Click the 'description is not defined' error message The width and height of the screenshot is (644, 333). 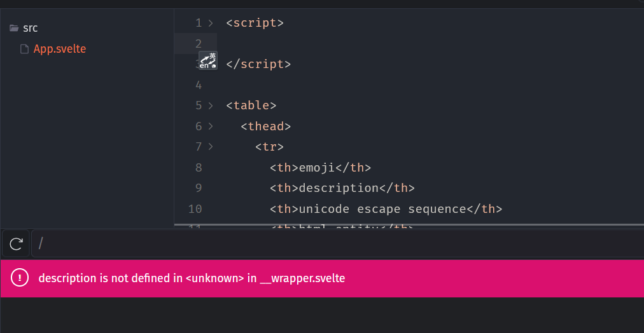click(192, 278)
